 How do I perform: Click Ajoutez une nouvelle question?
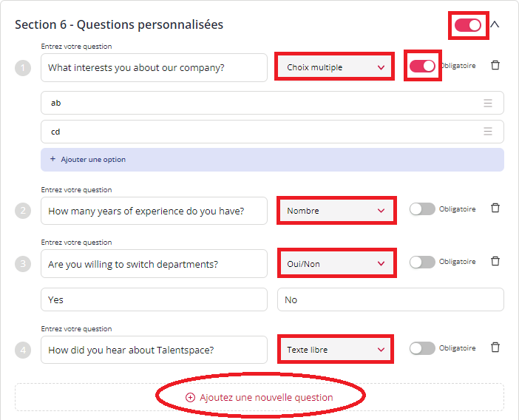click(259, 397)
